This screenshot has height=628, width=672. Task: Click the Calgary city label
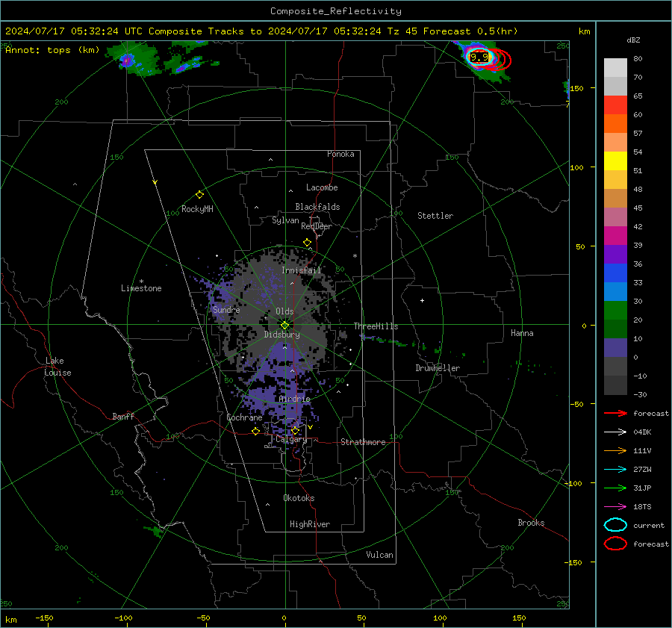coord(291,439)
